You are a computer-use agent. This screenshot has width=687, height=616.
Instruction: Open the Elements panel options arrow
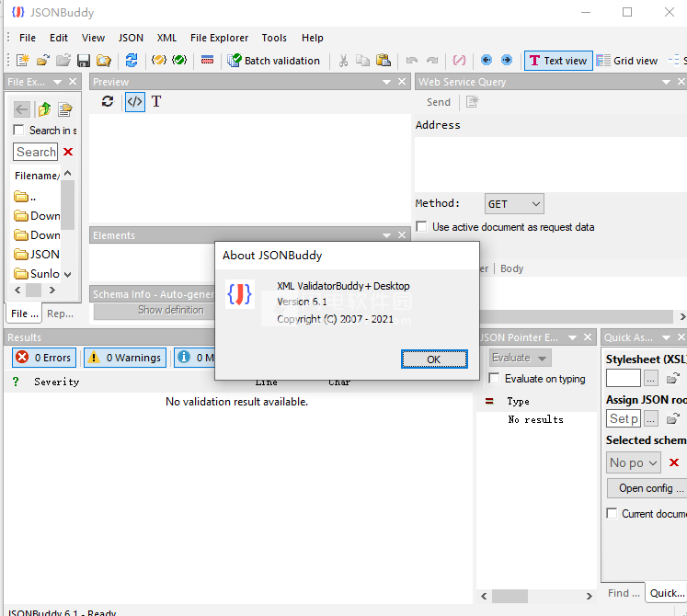click(x=386, y=235)
